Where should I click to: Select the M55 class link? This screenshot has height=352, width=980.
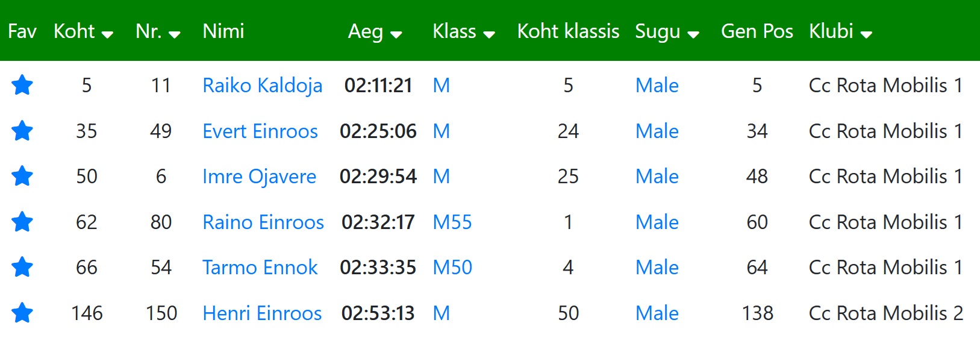[x=452, y=222]
